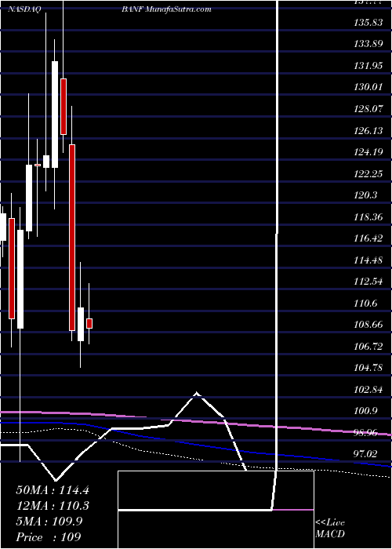Click the 5MA : 109.9 value
Viewport: 392px width, 549px height.
coord(49,522)
